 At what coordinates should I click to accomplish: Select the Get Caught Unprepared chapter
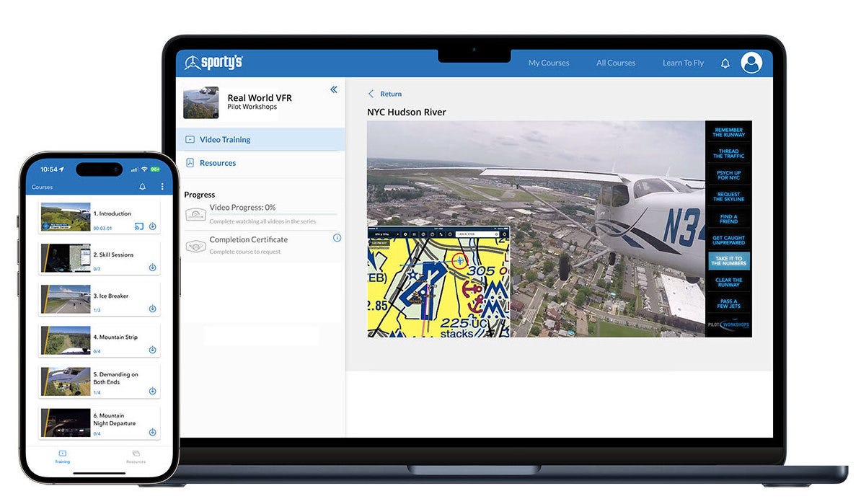tap(728, 240)
